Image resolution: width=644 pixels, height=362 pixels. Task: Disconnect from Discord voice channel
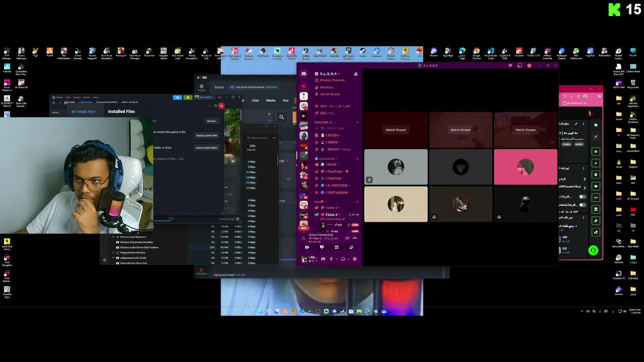point(355,238)
